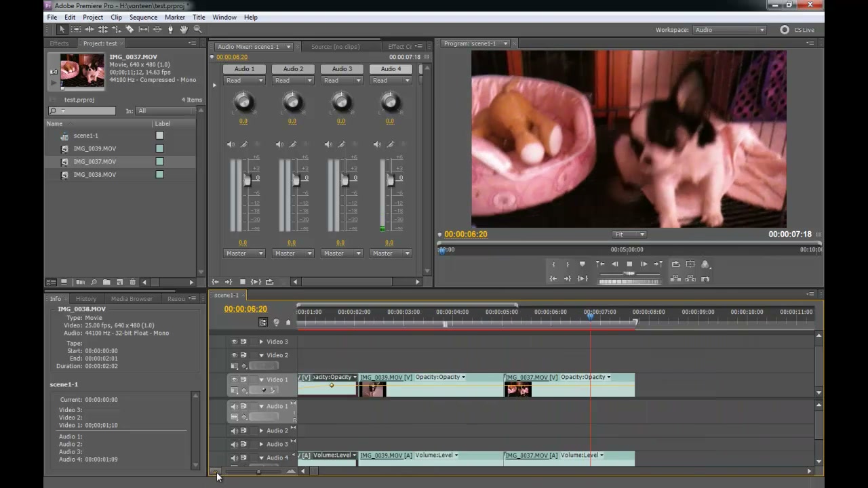The width and height of the screenshot is (868, 488).
Task: Mute the Audio 4 mixer channel
Action: [x=377, y=144]
